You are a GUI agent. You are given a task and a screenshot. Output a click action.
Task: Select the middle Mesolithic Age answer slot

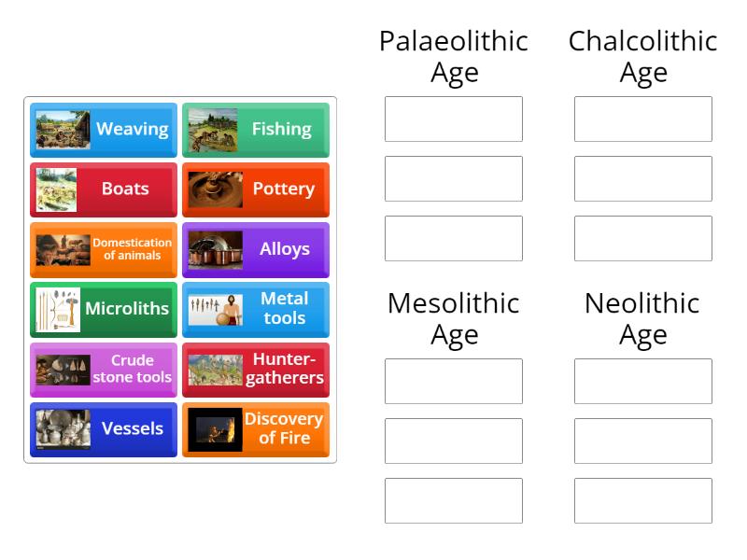(x=454, y=441)
